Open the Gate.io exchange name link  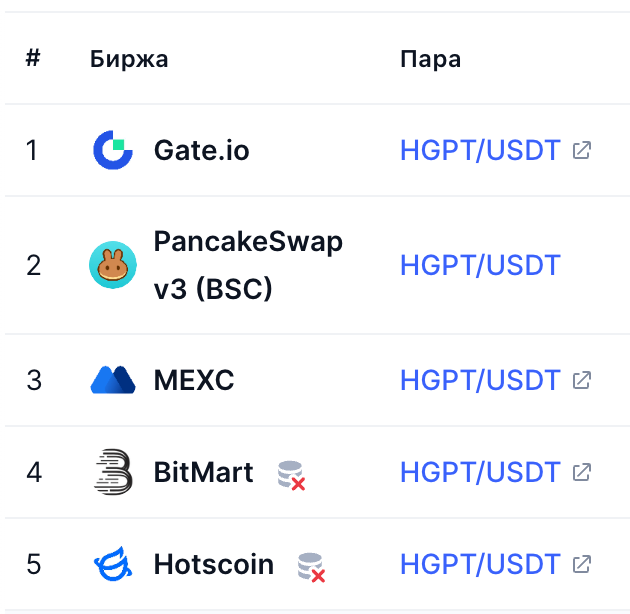point(201,151)
